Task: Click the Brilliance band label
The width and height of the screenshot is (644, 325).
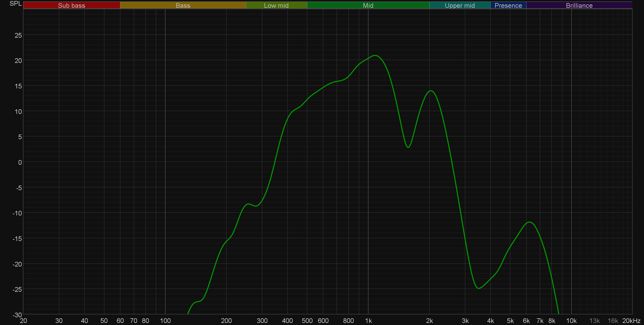Action: coord(579,5)
